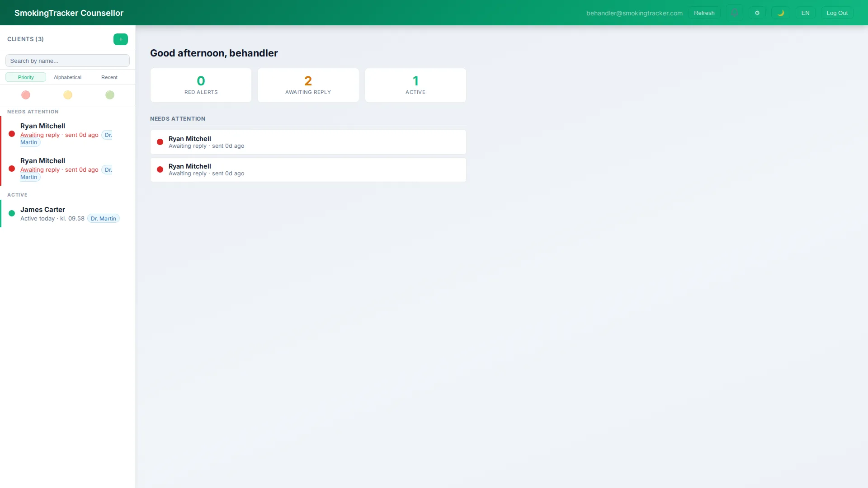Screen dimensions: 868x488
Task: Click the search by name field
Action: pos(67,60)
